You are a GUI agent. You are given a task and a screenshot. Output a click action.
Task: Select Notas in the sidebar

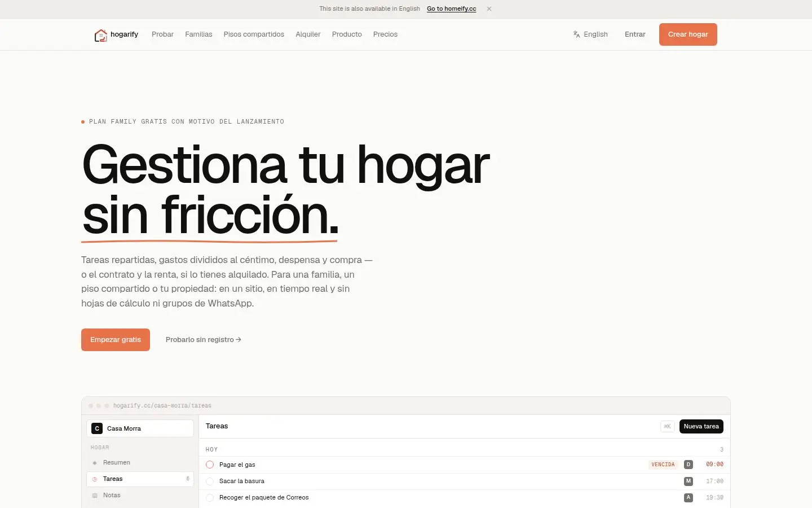[x=140, y=495]
